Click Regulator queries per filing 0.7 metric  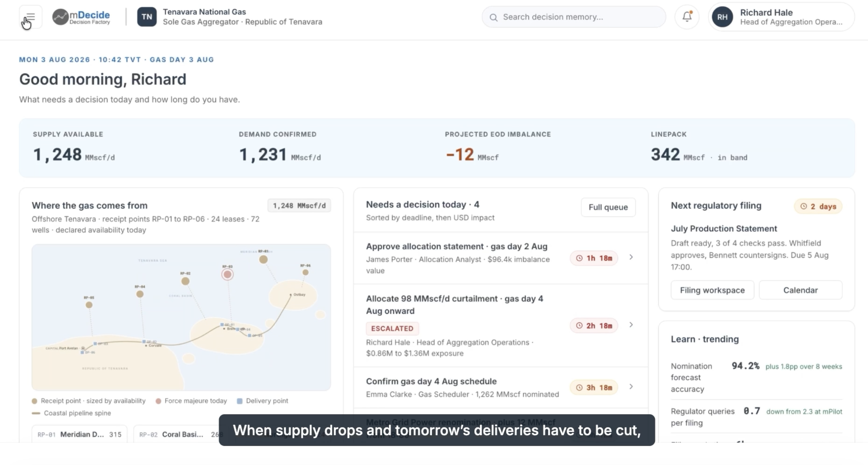[756, 417]
